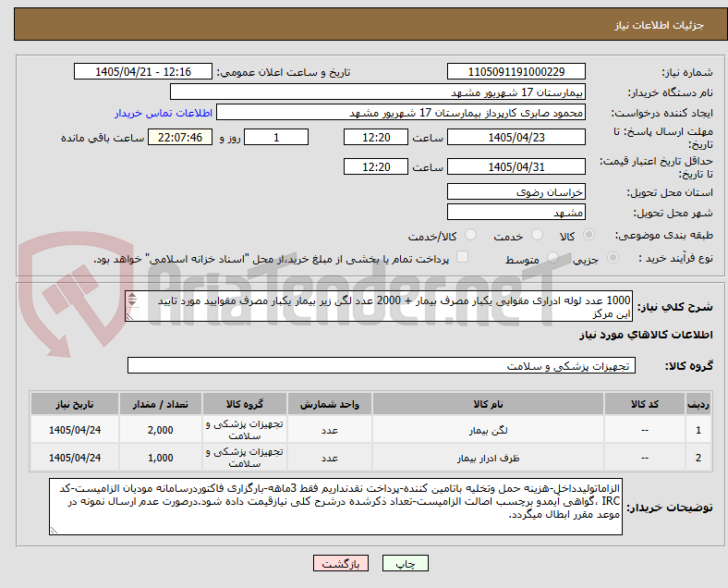
Task: Click the price validity date 1405/04/31
Action: click(516, 166)
